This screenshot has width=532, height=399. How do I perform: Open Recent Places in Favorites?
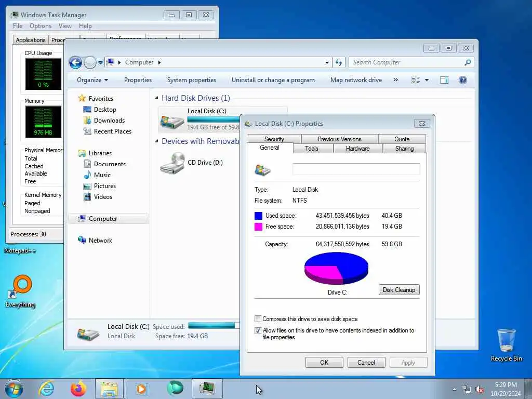coord(112,131)
